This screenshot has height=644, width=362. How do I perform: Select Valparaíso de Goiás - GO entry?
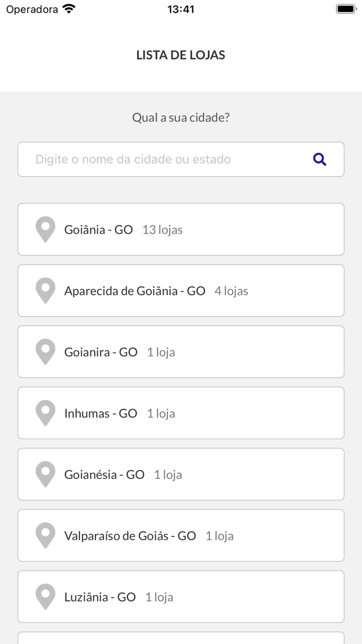pos(181,535)
